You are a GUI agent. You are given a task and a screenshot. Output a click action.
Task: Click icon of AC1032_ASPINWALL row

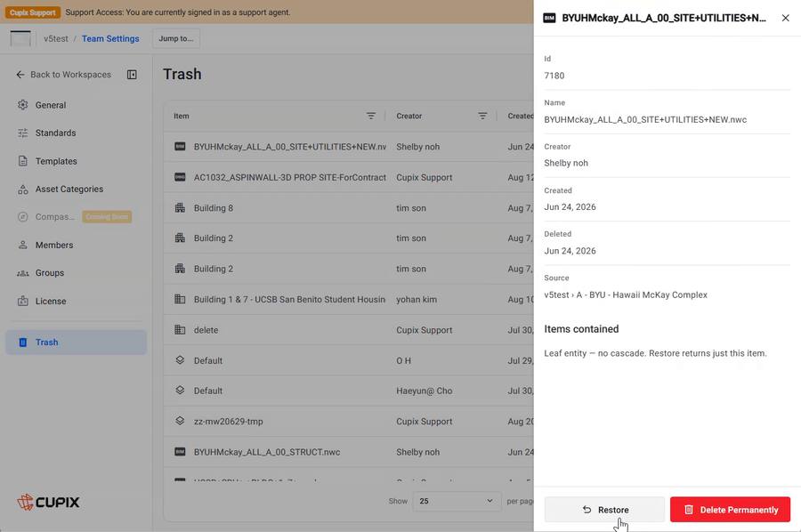pyautogui.click(x=180, y=177)
